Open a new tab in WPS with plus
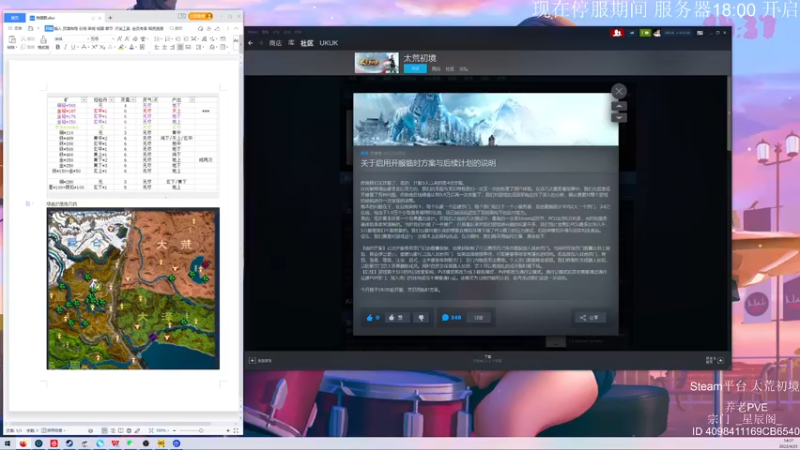This screenshot has width=800, height=450. coord(110,18)
